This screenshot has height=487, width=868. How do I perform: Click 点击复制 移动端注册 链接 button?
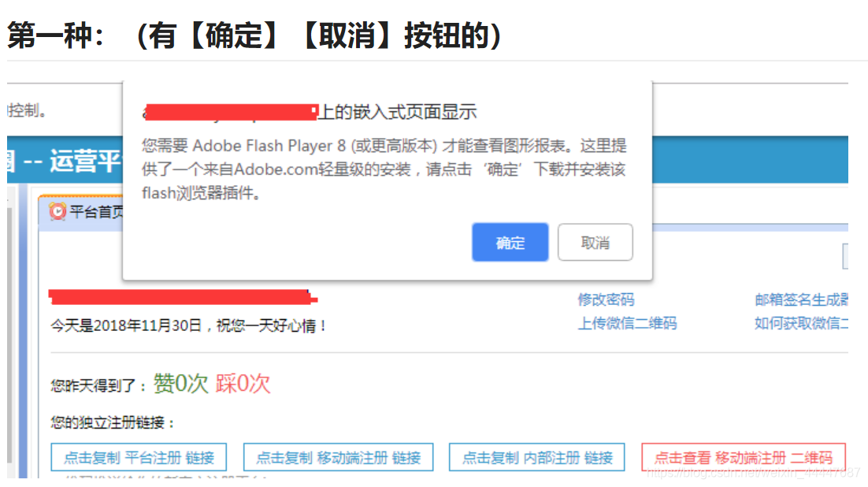pyautogui.click(x=338, y=457)
